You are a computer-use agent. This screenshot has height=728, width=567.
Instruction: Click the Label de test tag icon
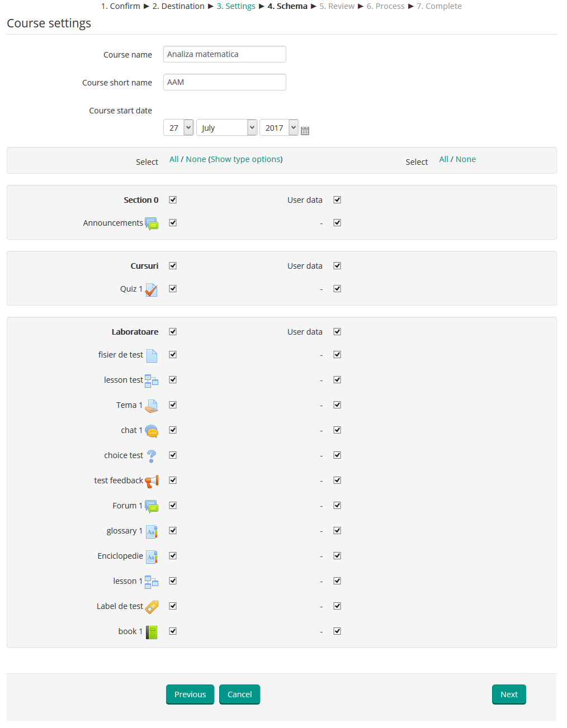(x=152, y=607)
